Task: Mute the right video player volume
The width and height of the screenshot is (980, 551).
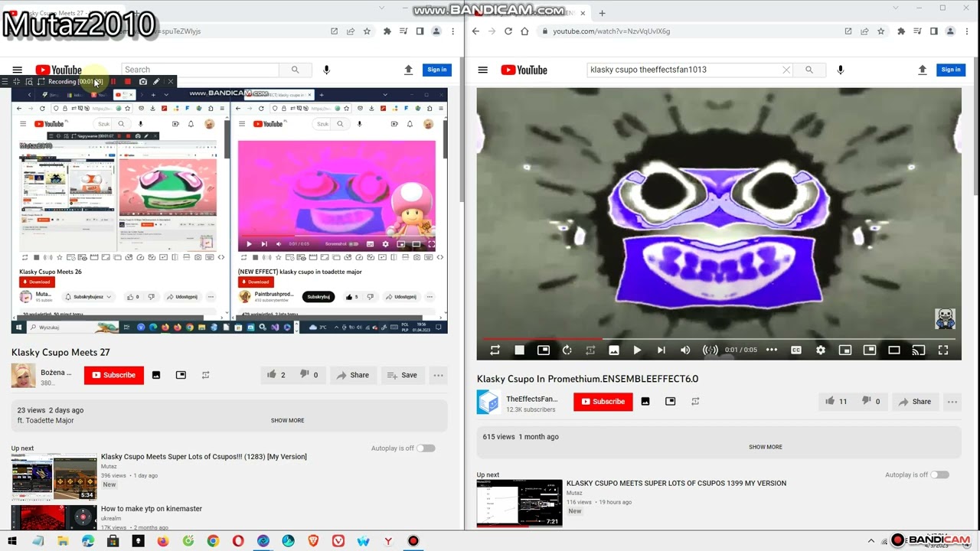Action: click(685, 350)
